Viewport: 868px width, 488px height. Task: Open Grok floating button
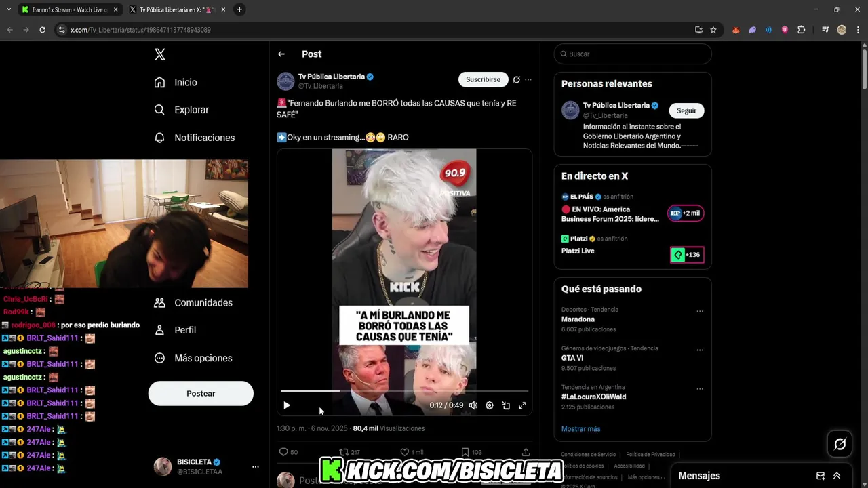(840, 444)
